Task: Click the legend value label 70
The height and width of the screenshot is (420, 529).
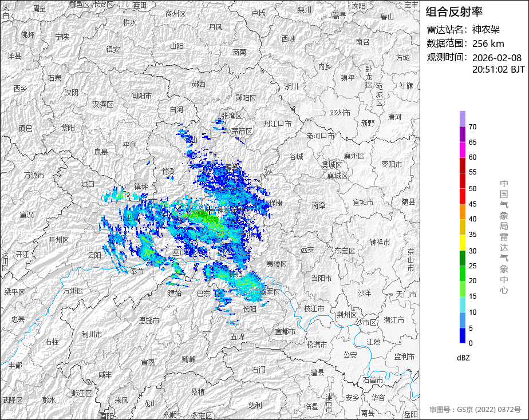Action: [472, 127]
